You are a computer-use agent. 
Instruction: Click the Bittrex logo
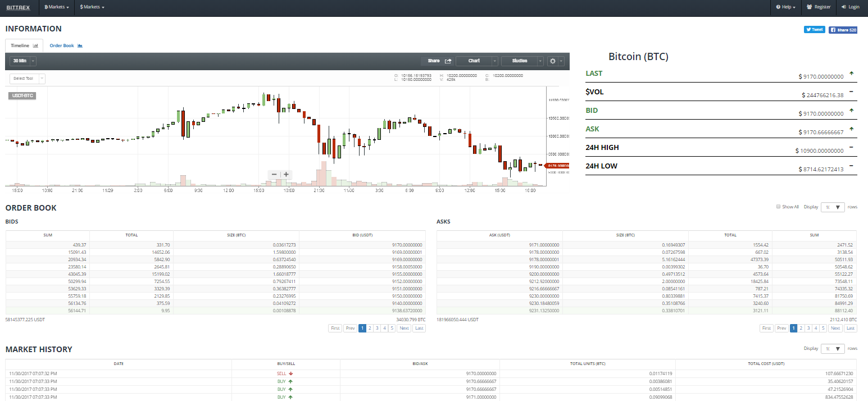(18, 7)
